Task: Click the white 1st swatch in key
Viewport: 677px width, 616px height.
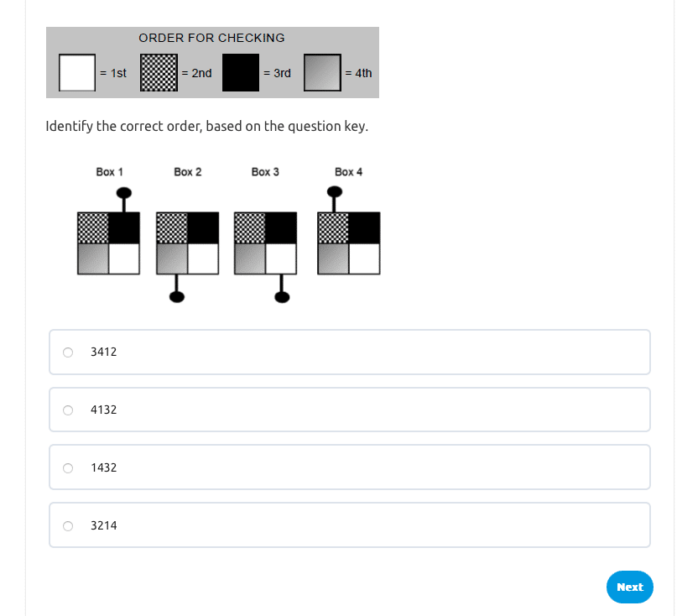Action: coord(76,73)
